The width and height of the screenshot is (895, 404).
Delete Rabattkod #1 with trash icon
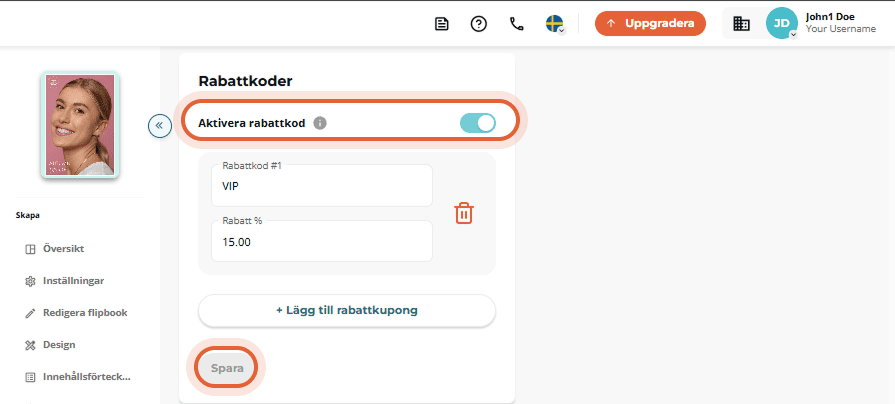tap(464, 213)
